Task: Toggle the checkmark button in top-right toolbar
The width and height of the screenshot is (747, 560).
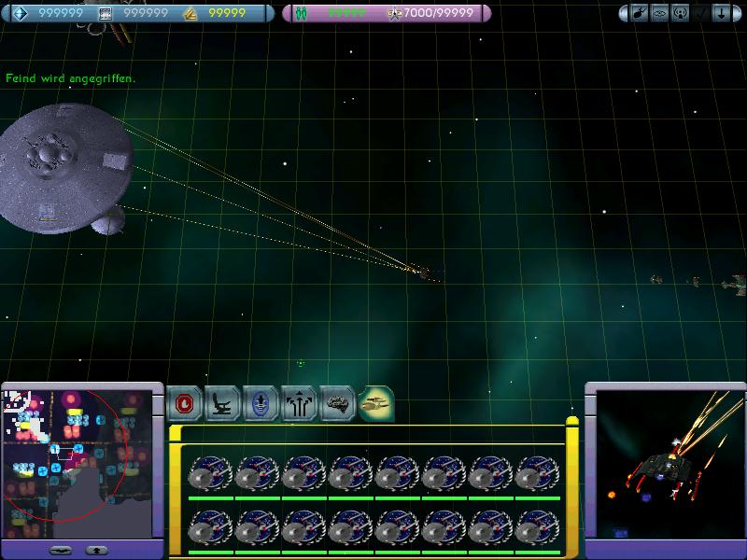Action: (703, 13)
